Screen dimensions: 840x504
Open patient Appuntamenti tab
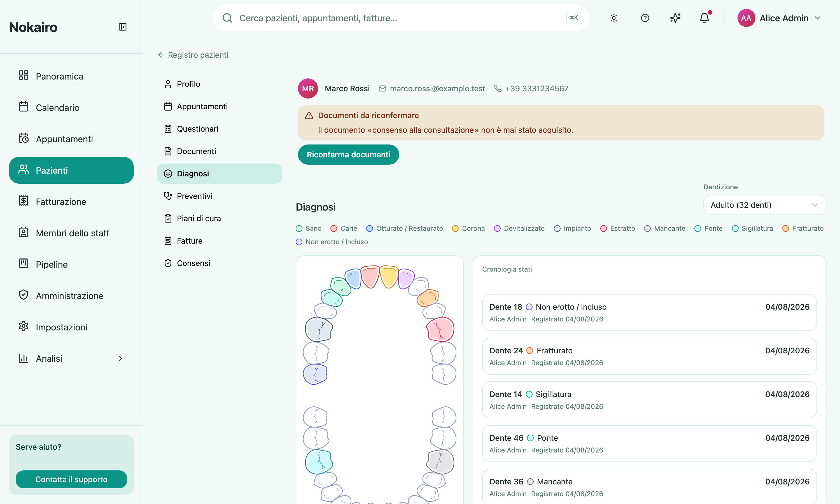[x=219, y=106]
